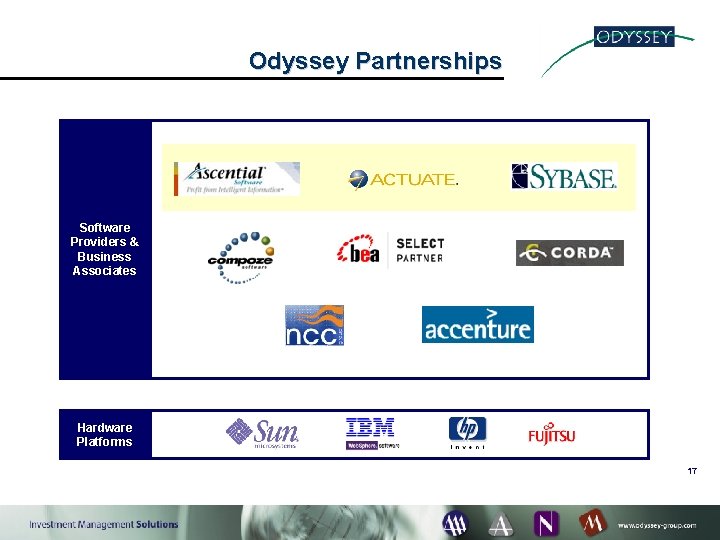
Task: Select the HP Invent logo
Action: click(467, 433)
